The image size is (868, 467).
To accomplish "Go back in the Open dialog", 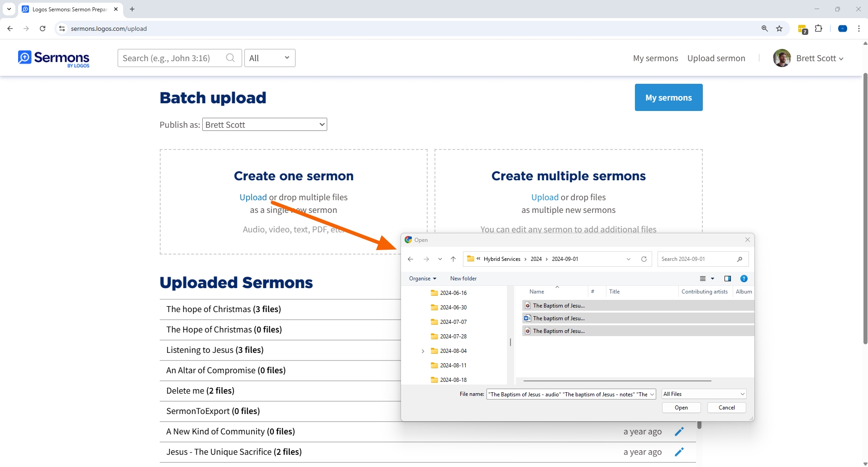I will click(x=410, y=259).
